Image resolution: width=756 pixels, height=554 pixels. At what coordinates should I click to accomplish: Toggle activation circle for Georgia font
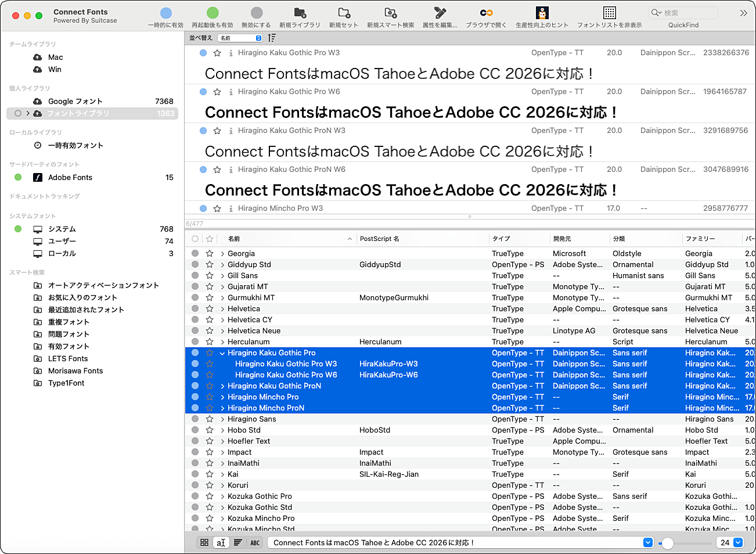(x=195, y=253)
